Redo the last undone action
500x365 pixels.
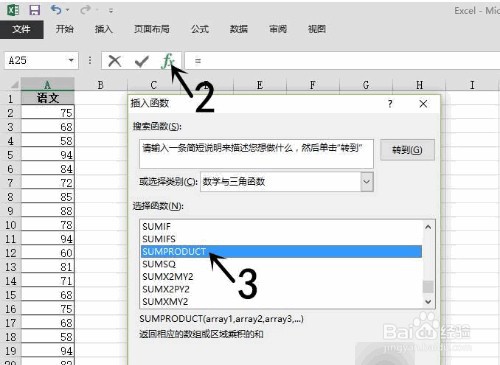(85, 10)
